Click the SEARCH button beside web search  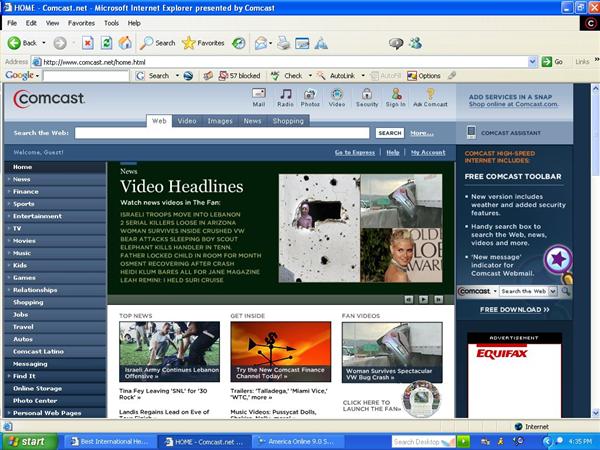[390, 133]
